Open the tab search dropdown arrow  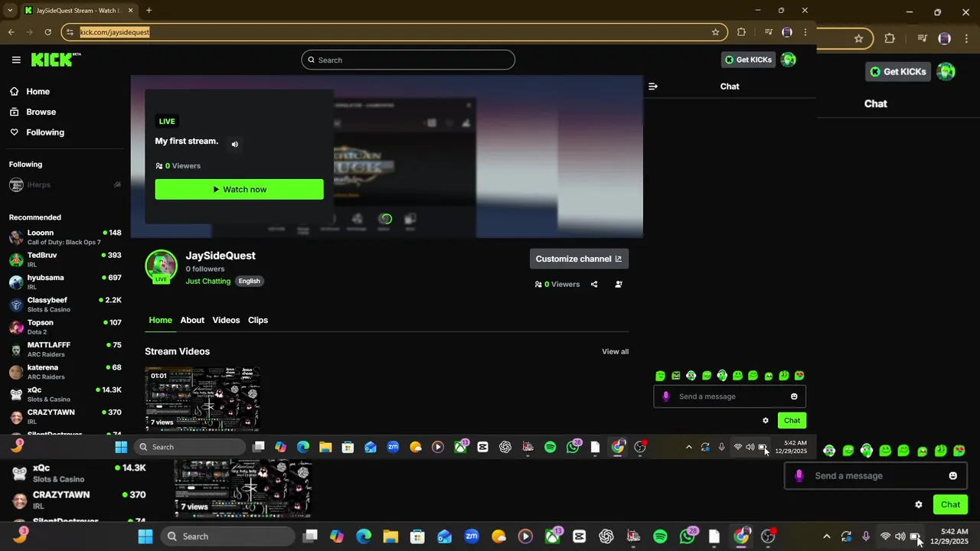[x=10, y=11]
